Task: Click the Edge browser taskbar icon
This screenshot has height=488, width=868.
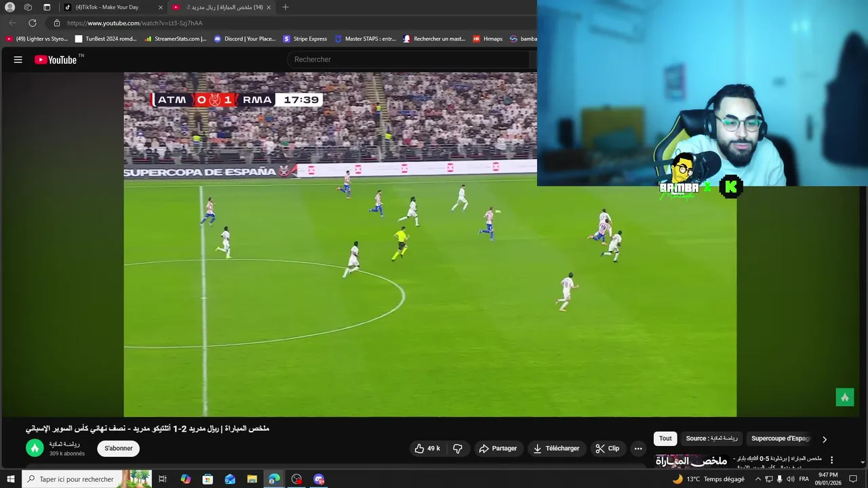Action: click(274, 479)
